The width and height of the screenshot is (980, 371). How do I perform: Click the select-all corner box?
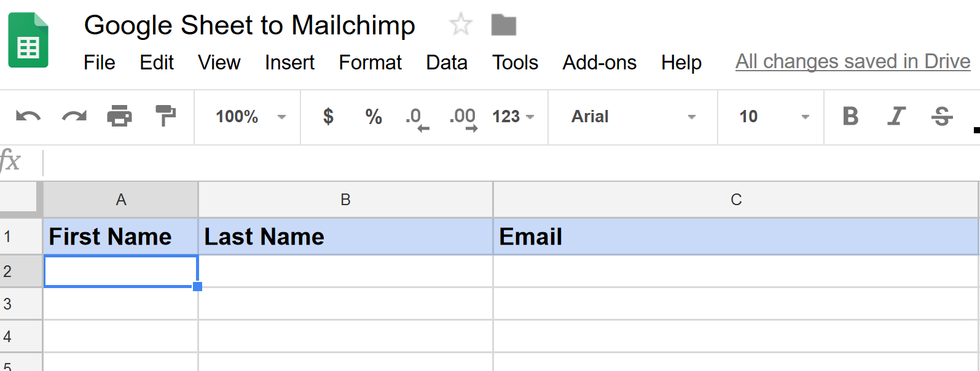tap(20, 197)
